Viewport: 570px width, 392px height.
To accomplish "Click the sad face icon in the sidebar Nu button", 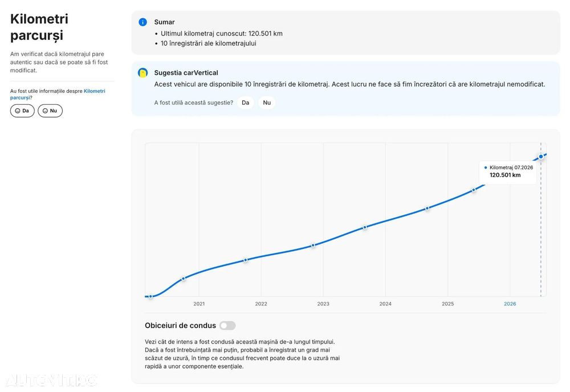I will click(45, 111).
